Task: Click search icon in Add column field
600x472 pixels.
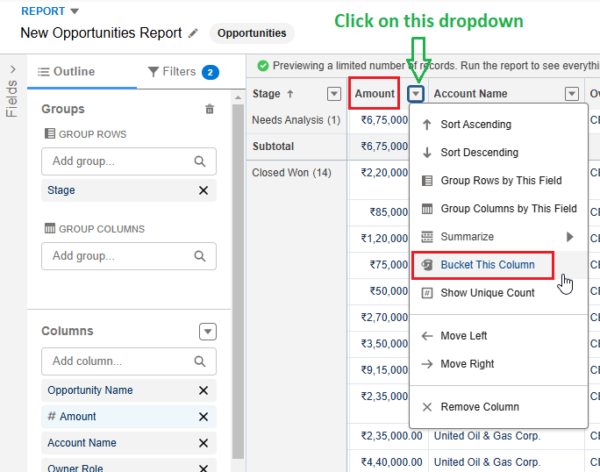Action: click(200, 361)
